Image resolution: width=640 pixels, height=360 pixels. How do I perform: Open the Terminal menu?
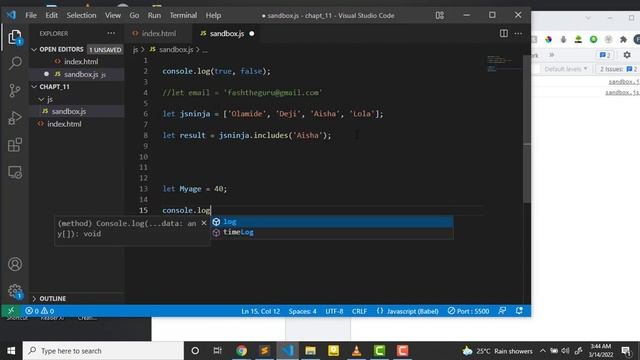(x=183, y=16)
